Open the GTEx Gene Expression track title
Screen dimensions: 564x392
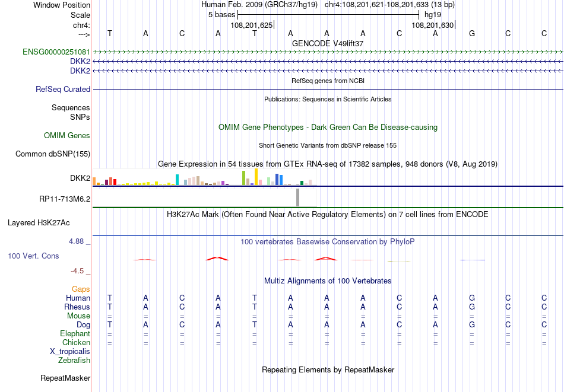[x=328, y=164]
